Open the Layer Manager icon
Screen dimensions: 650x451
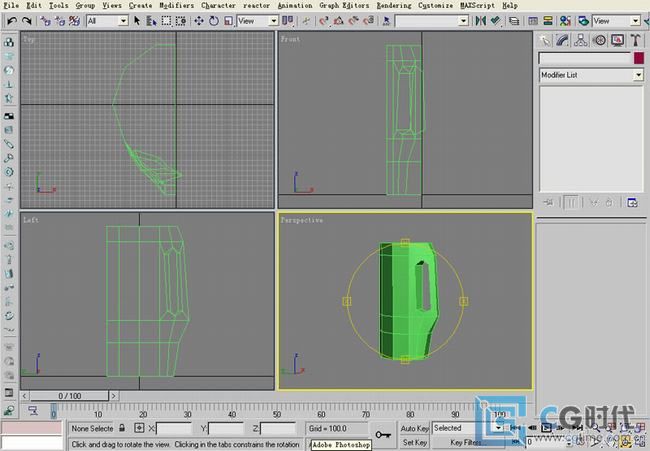pos(514,21)
